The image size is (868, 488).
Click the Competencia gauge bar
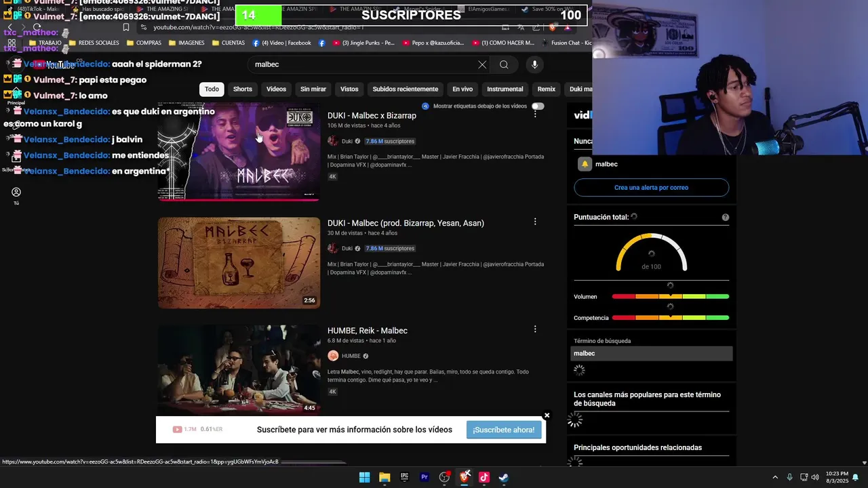[x=671, y=318]
